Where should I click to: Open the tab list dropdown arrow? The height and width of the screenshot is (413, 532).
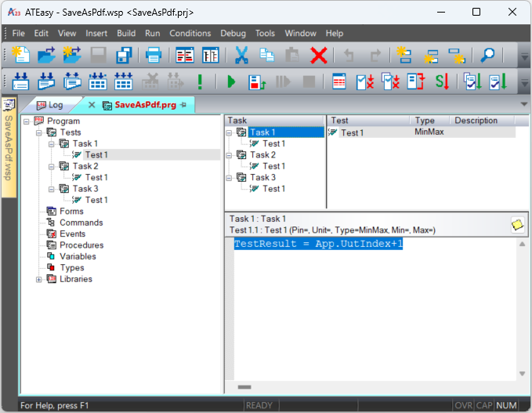(523, 104)
